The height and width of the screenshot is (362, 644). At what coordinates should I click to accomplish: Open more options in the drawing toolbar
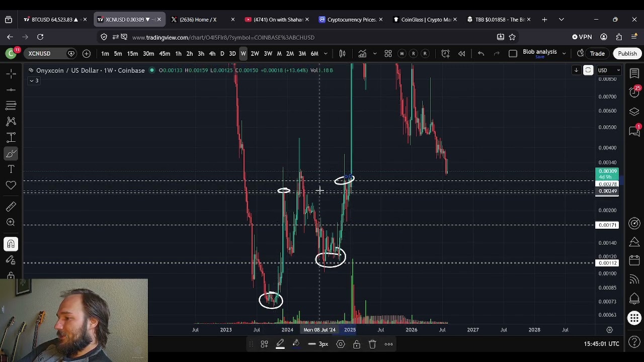388,344
